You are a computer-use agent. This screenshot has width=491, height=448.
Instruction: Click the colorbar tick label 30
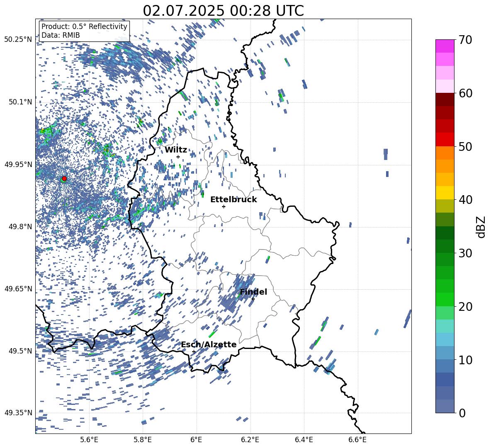click(465, 253)
